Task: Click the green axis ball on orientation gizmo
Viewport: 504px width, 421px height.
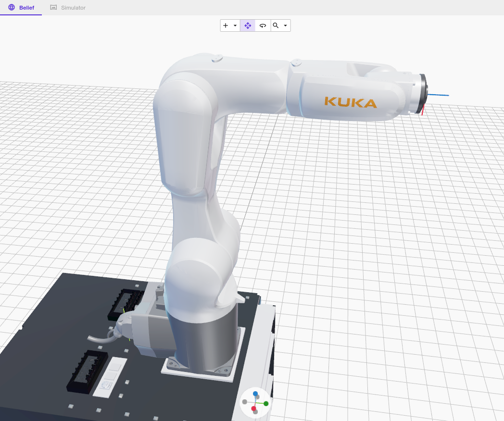Action: [266, 403]
